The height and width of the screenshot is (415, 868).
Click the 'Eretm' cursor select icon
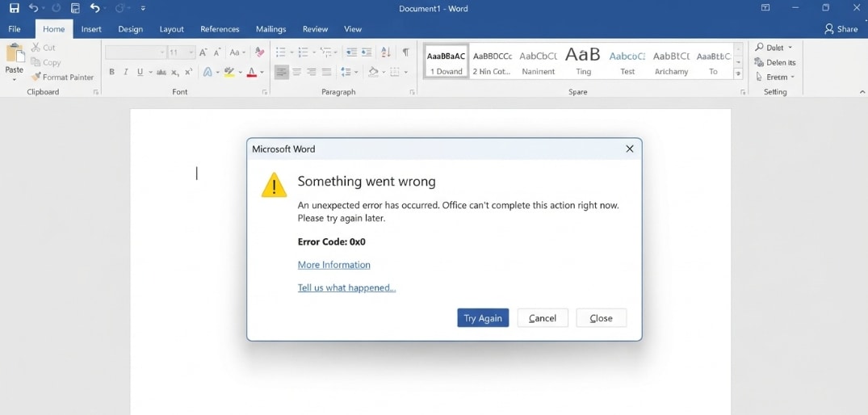[x=759, y=77]
